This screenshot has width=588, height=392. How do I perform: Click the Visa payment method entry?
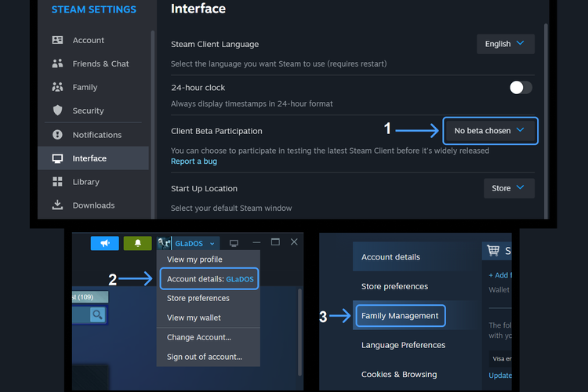pyautogui.click(x=500, y=358)
